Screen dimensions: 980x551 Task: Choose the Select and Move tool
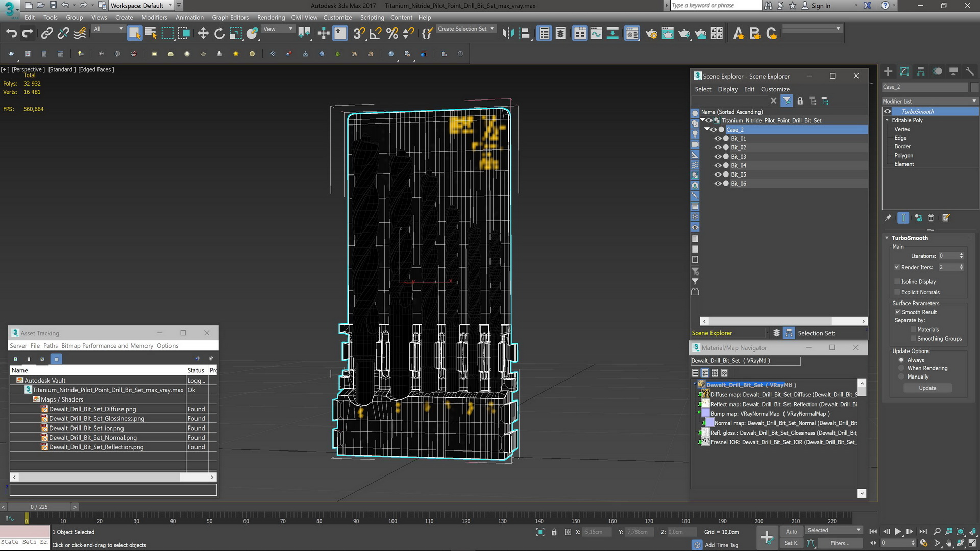click(x=203, y=34)
